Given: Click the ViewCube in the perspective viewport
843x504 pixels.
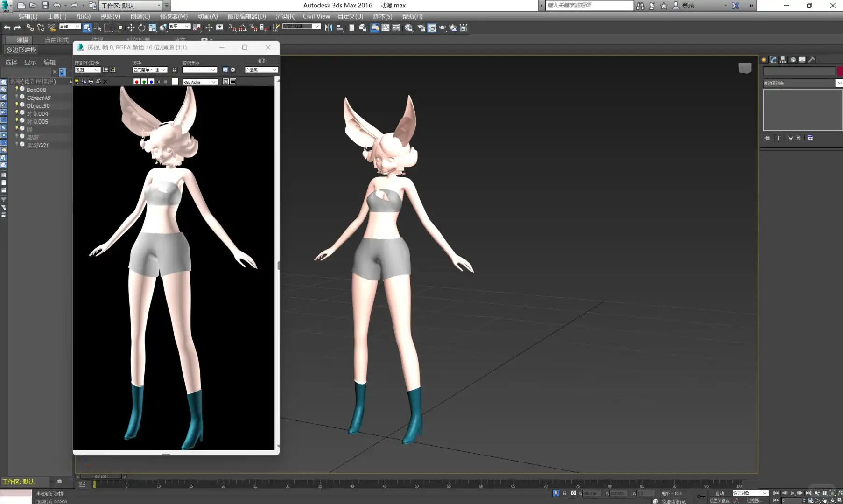Looking at the screenshot, I should [745, 69].
